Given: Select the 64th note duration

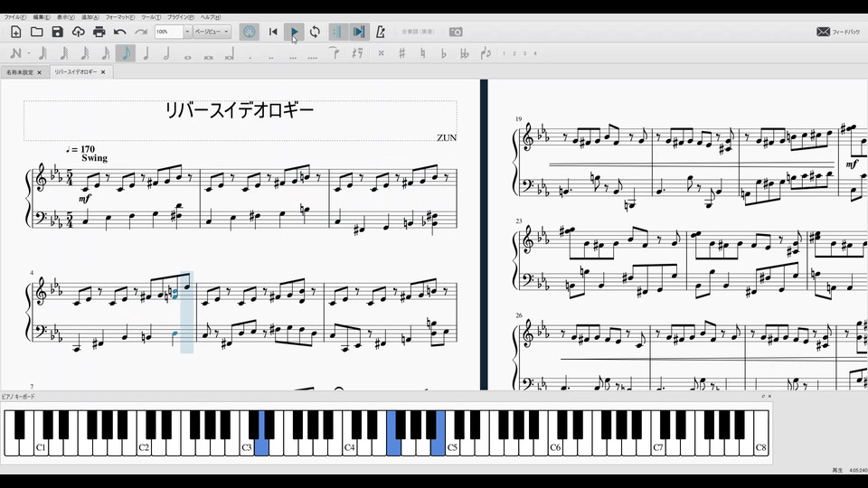Looking at the screenshot, I should point(63,53).
